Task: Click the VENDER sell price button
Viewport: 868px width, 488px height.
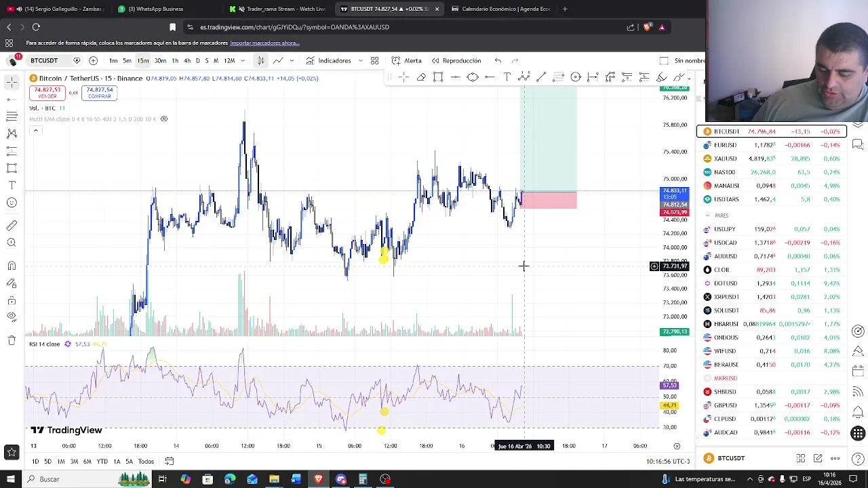Action: [47, 93]
